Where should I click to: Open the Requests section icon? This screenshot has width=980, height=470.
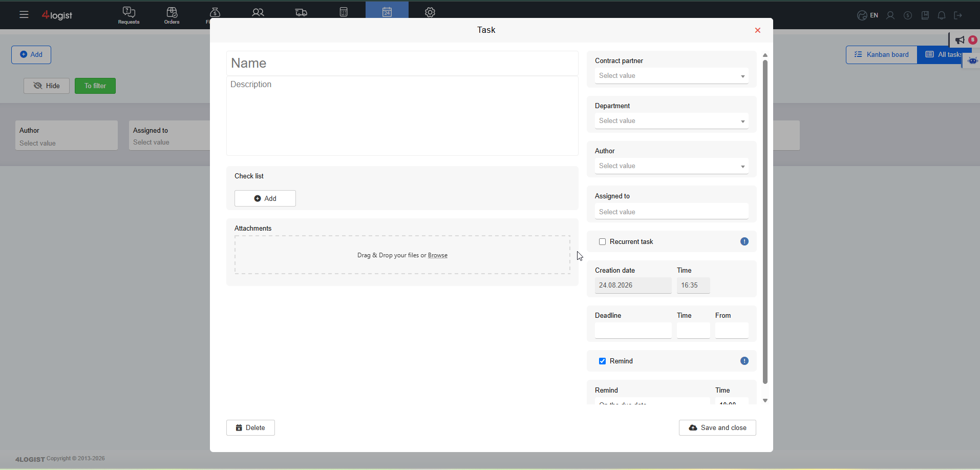point(129,15)
